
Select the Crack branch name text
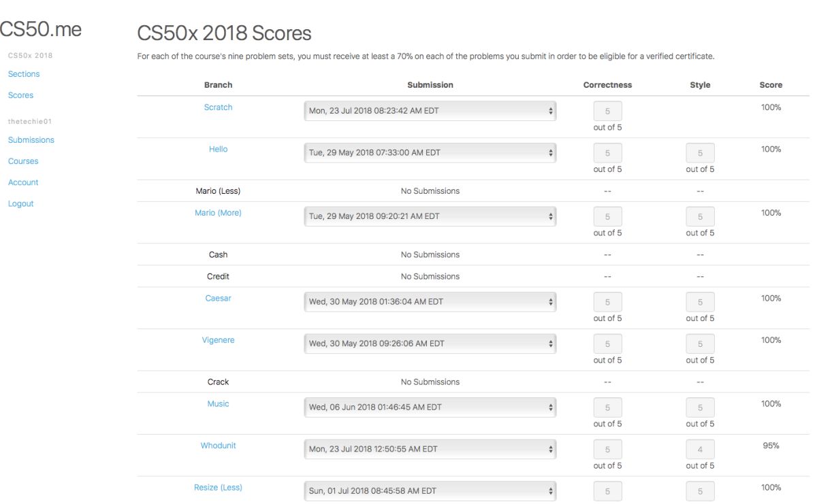click(218, 382)
